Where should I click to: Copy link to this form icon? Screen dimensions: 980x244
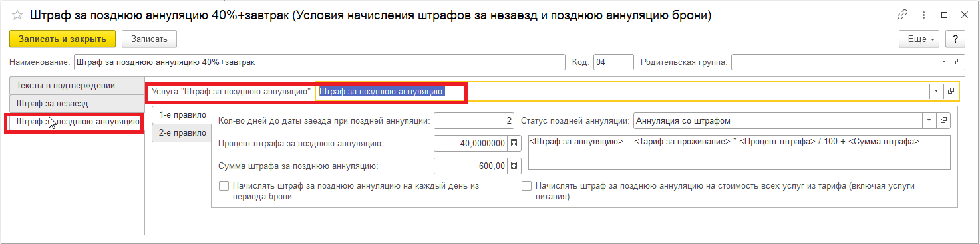click(x=903, y=15)
